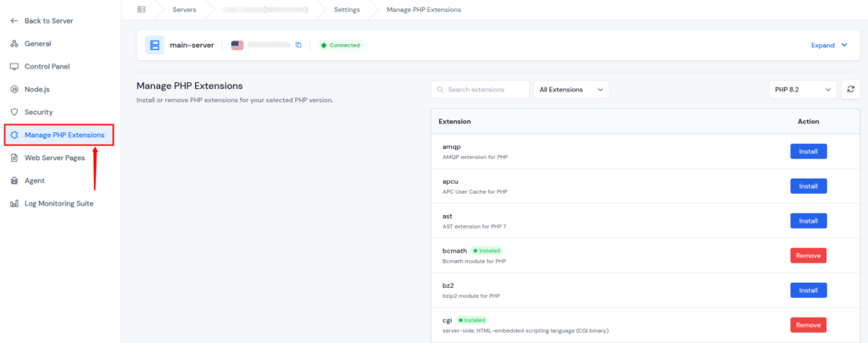Click Back to Server link
868x343 pixels.
(47, 20)
